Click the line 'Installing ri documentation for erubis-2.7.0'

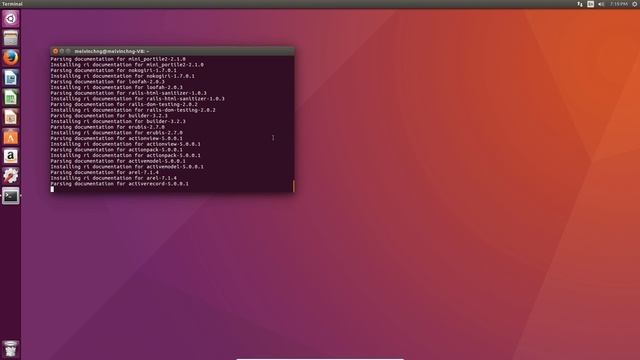pyautogui.click(x=117, y=133)
